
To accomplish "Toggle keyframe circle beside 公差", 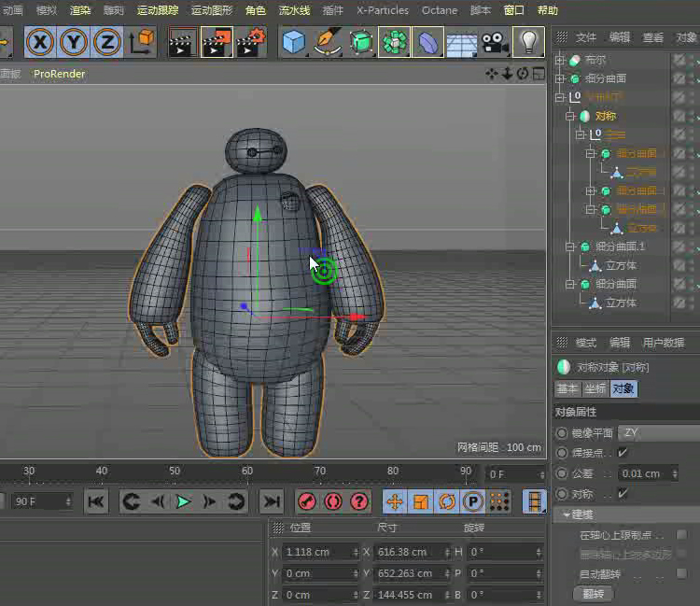I will [x=562, y=473].
